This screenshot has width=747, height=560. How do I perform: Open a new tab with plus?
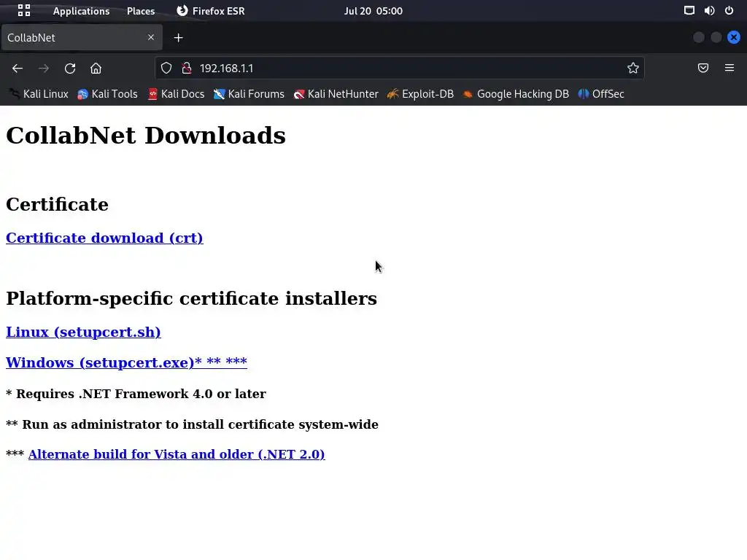(178, 38)
